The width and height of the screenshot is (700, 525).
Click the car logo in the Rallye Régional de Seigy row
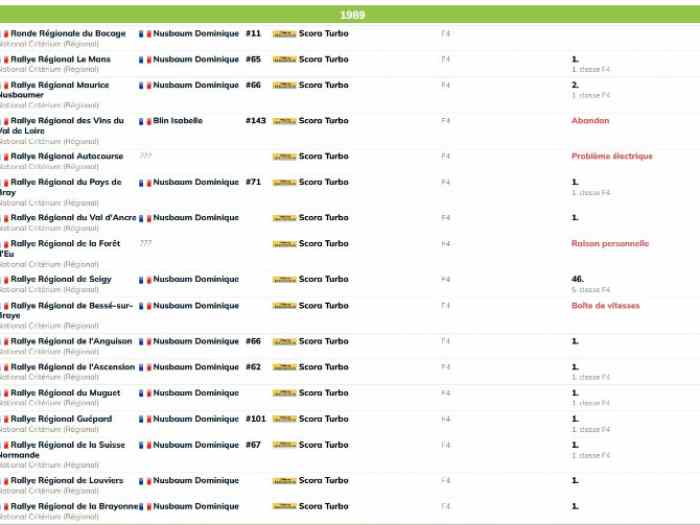pyautogui.click(x=284, y=280)
